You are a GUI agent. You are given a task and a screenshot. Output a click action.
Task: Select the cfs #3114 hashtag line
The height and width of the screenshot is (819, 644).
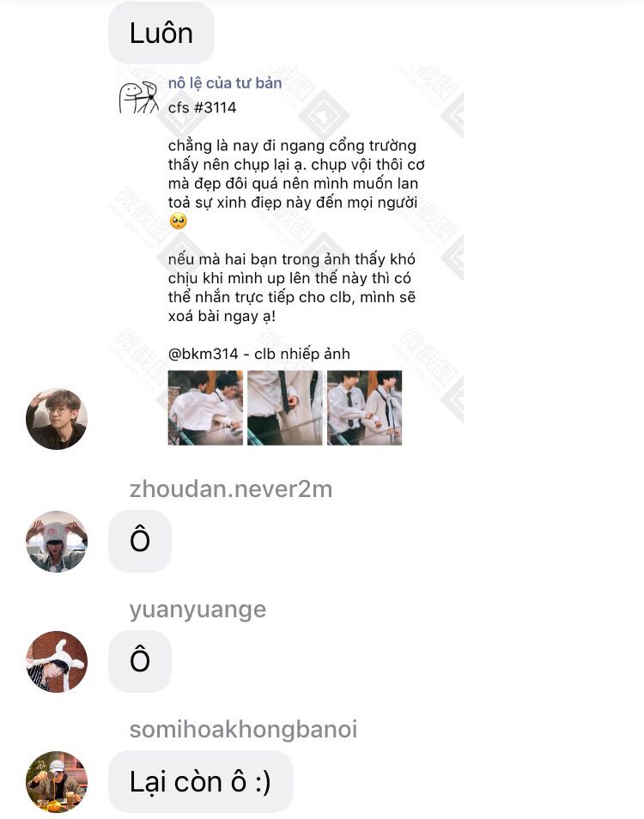(202, 107)
